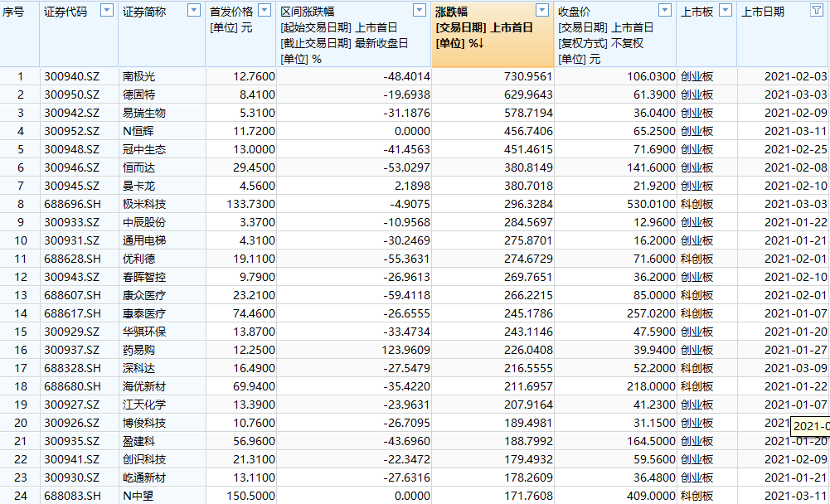Click stock name 冠中生态
The height and width of the screenshot is (504, 830).
[144, 149]
